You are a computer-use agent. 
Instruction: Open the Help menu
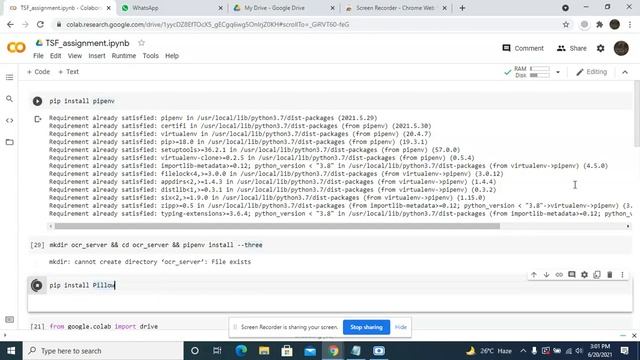tap(172, 56)
